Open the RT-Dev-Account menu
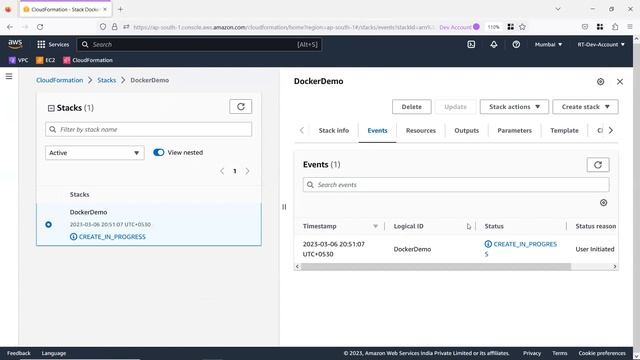Viewport: 640px width, 360px height. (x=601, y=44)
